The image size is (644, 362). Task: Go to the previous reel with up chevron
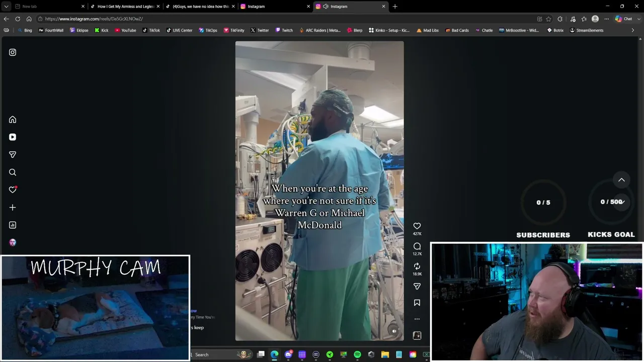click(621, 180)
